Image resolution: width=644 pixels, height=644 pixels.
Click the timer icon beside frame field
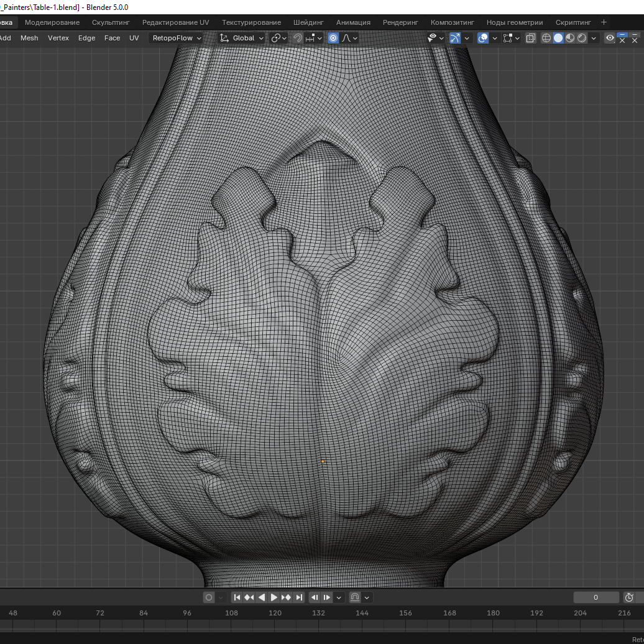[x=629, y=597]
